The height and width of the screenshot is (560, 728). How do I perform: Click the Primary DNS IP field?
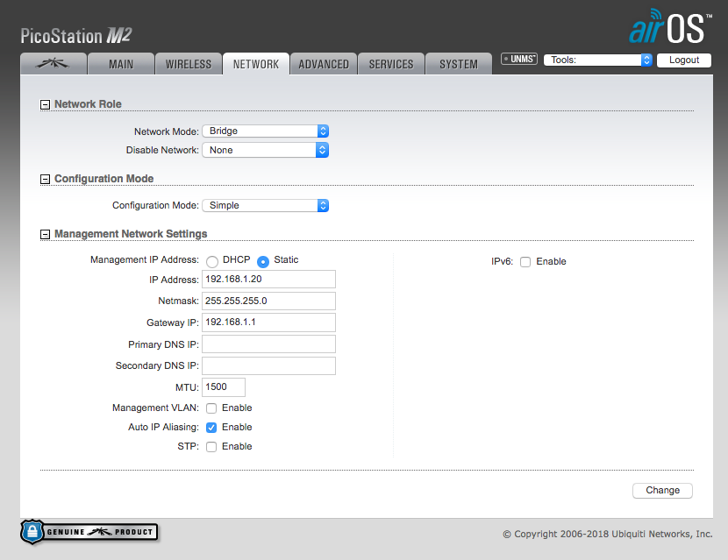coord(268,344)
